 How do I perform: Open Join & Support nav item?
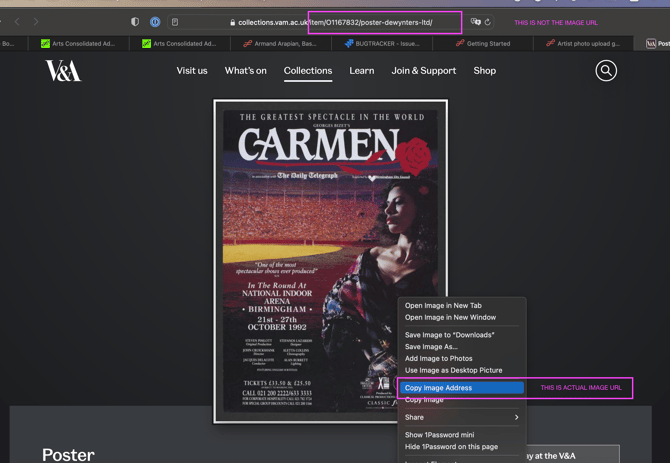click(423, 71)
